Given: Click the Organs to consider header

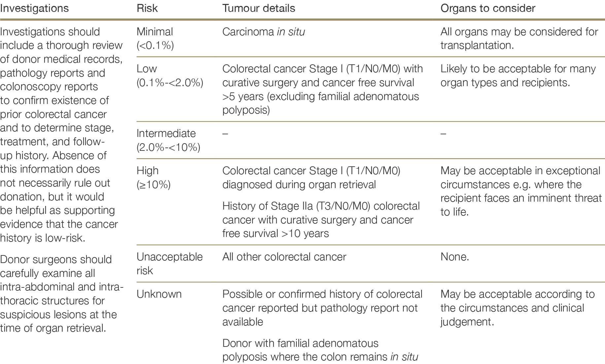Looking at the screenshot, I should pos(487,8).
